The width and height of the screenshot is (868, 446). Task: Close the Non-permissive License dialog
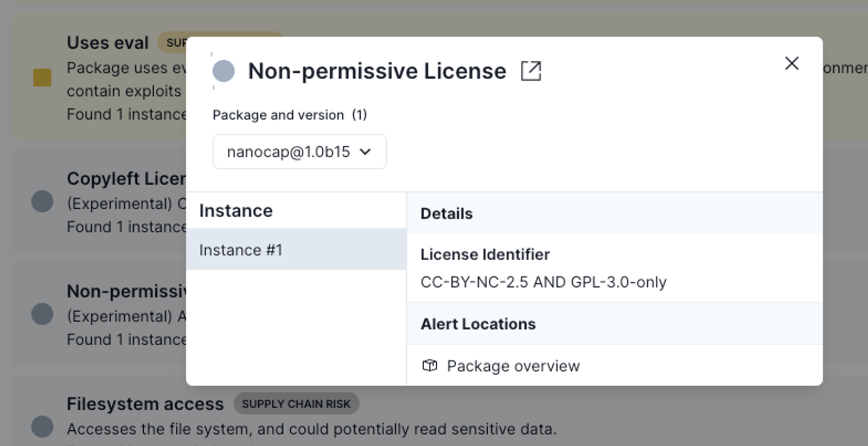pyautogui.click(x=792, y=63)
